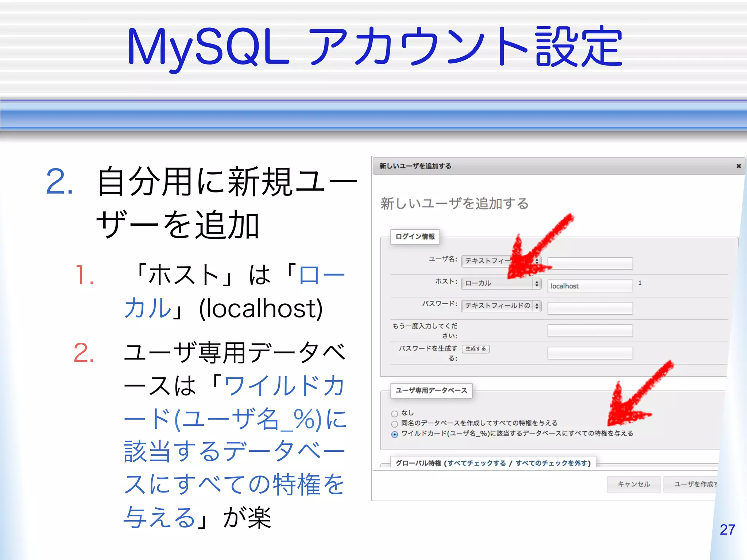This screenshot has height=560, width=747.
Task: Click the generated password output field
Action: point(590,353)
